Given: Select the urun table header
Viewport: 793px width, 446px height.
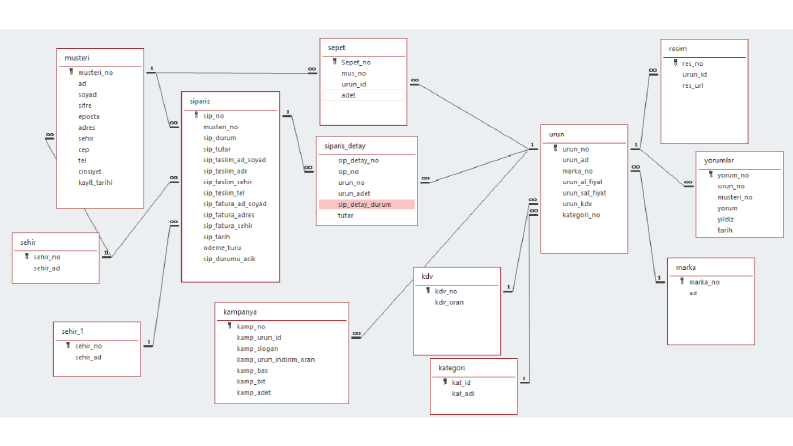Looking at the screenshot, I should tap(556, 134).
